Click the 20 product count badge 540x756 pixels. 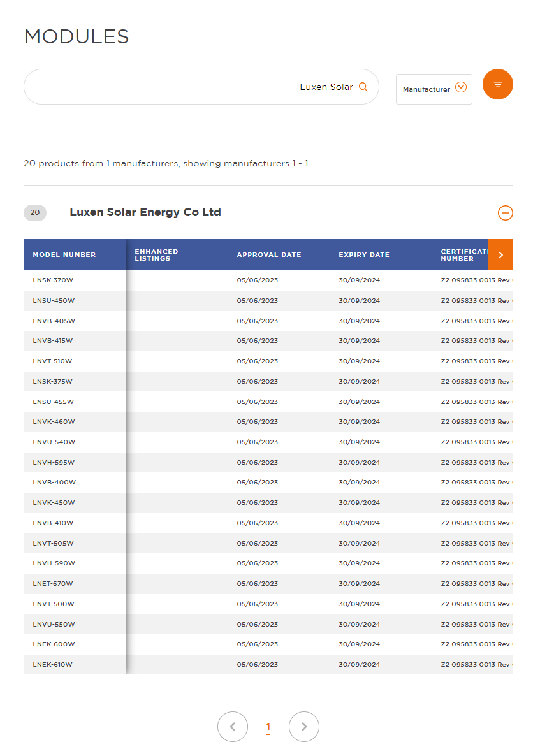pyautogui.click(x=34, y=213)
